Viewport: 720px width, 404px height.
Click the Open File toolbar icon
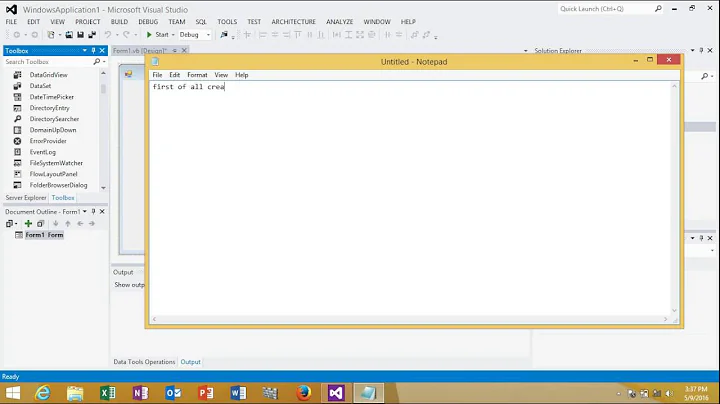tap(69, 35)
